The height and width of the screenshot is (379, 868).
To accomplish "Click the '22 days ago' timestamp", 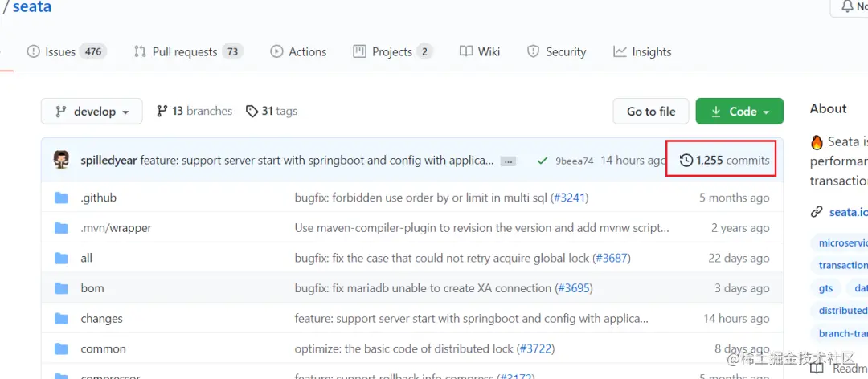I will point(739,259).
